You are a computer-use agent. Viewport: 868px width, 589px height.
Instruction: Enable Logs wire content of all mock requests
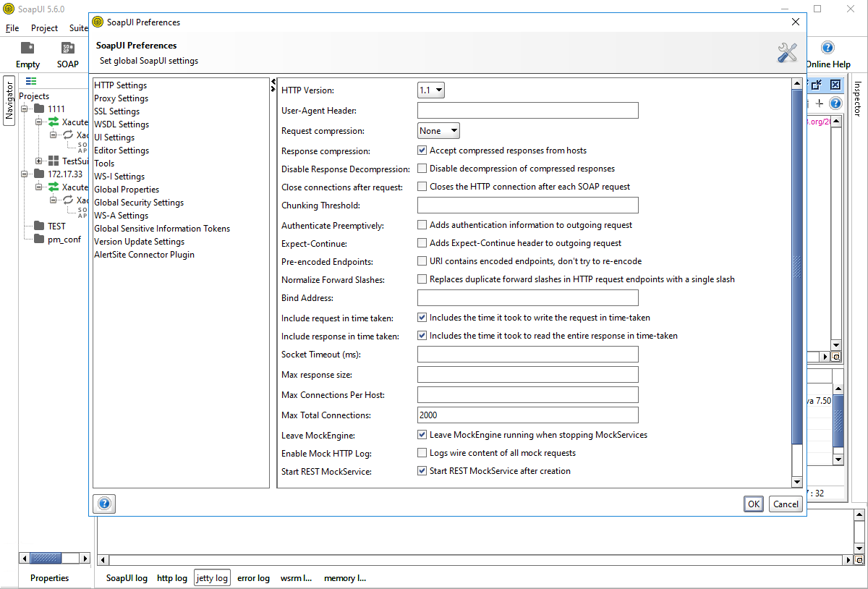[x=422, y=453]
